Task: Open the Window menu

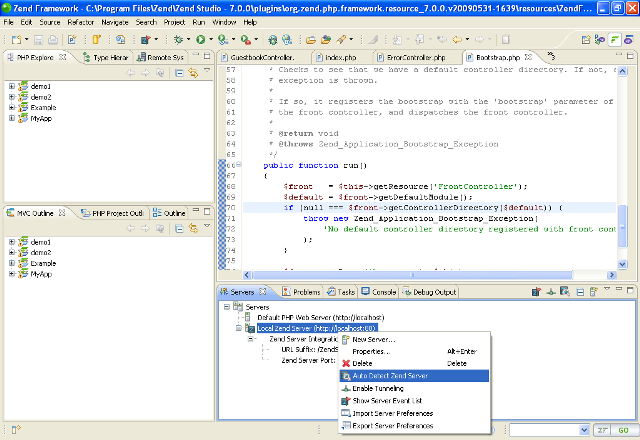Action: point(224,22)
